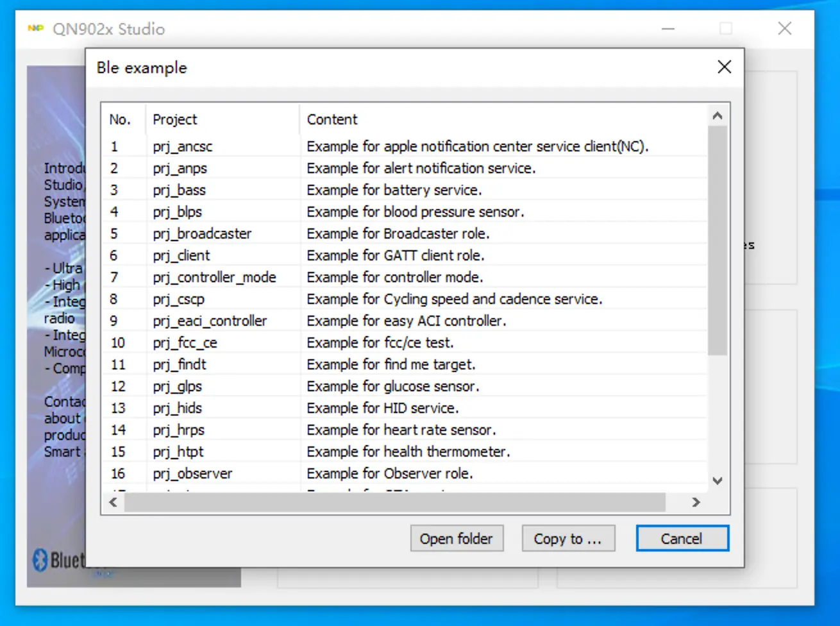Click 'Example for easy ACI controller.' text

point(406,321)
